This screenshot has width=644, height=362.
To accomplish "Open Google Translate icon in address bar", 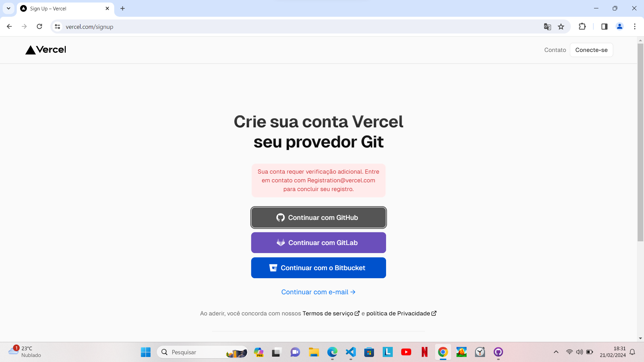I will (547, 26).
